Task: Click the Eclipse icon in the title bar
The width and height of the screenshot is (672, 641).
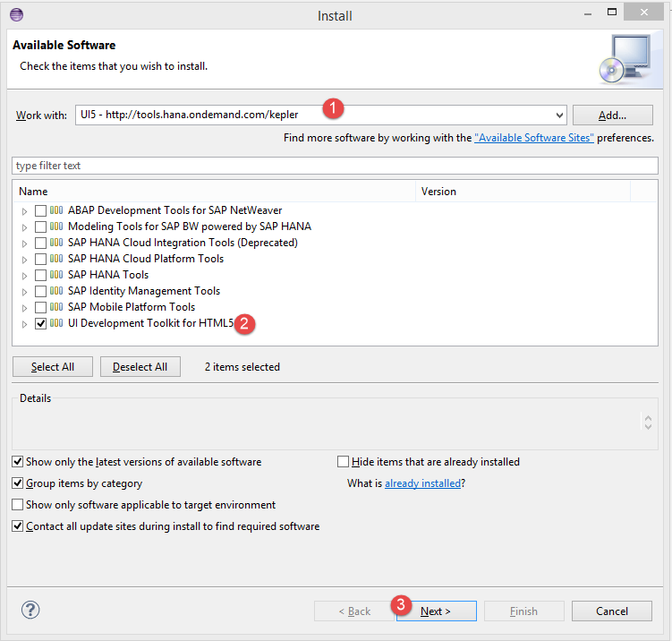Action: pyautogui.click(x=17, y=15)
